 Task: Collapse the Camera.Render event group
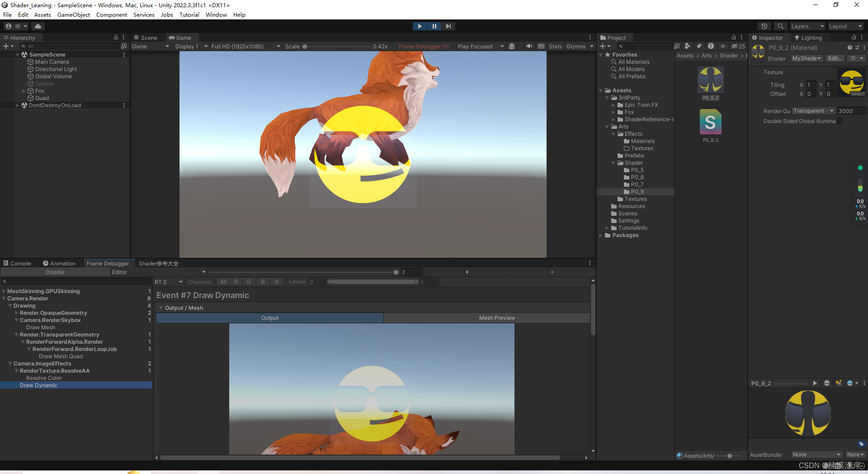tap(4, 299)
